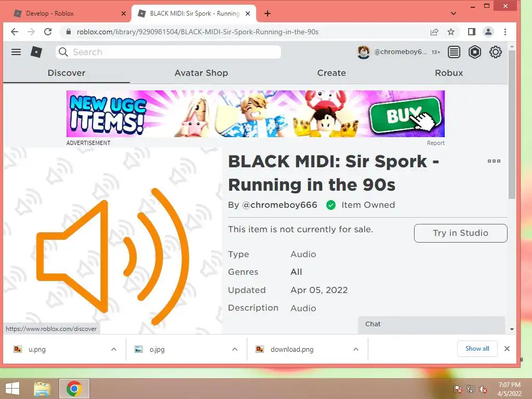Image resolution: width=532 pixels, height=399 pixels.
Task: Open the Chat panel
Action: (x=432, y=324)
